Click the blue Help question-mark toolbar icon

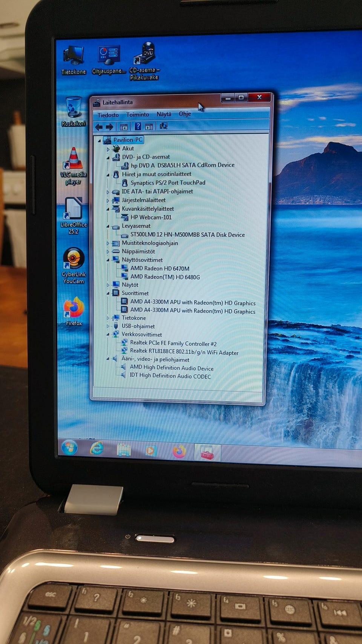(138, 126)
